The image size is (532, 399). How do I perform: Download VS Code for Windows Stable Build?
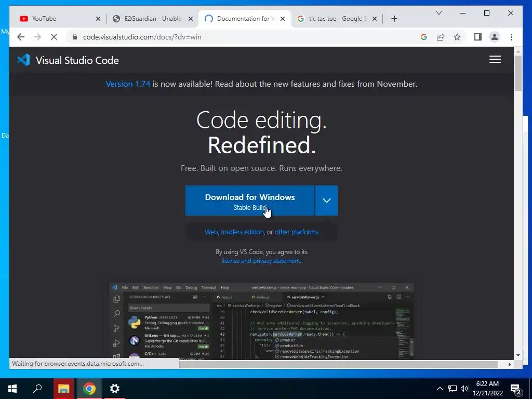[x=250, y=201]
